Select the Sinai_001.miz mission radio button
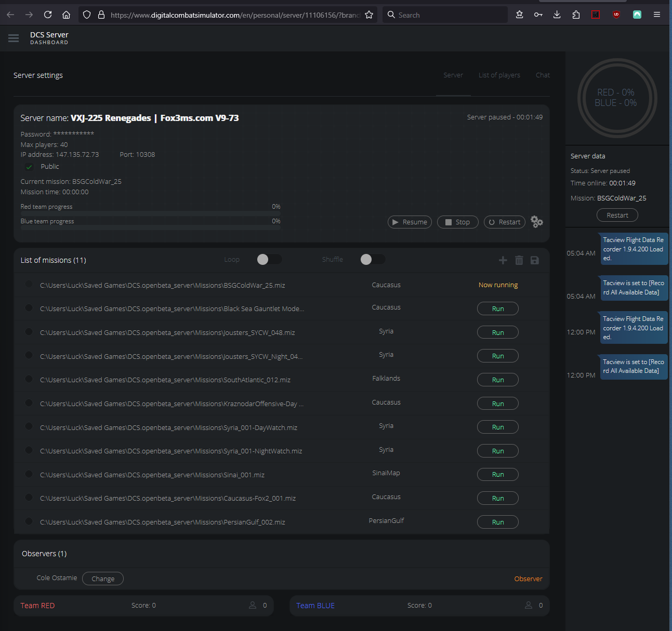Viewport: 672px width, 631px height. (x=29, y=474)
